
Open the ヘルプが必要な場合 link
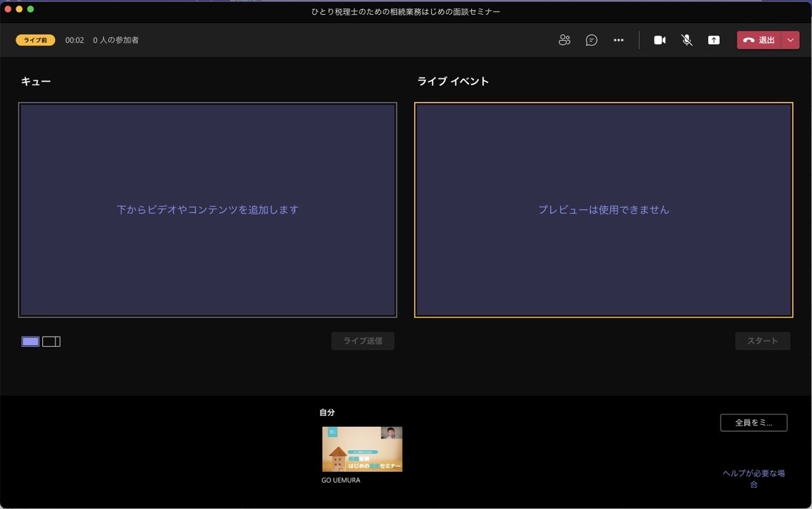(x=754, y=479)
